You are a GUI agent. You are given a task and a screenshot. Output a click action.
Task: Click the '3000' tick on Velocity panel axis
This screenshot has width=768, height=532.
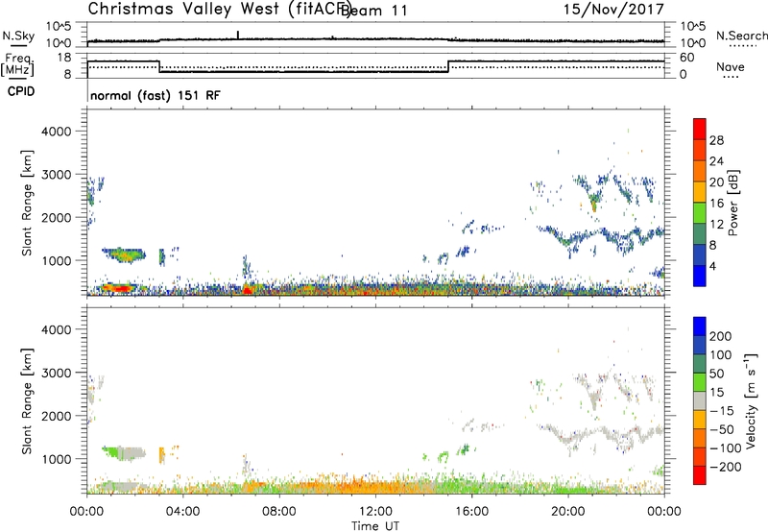point(57,373)
